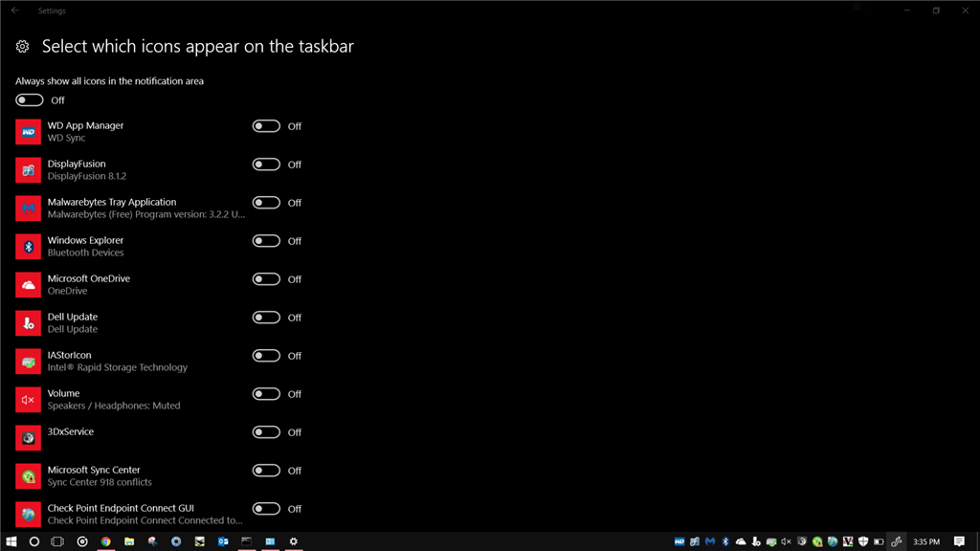The width and height of the screenshot is (980, 551).
Task: Click the Bluetooth icon beside Windows Explorer
Action: tap(28, 247)
